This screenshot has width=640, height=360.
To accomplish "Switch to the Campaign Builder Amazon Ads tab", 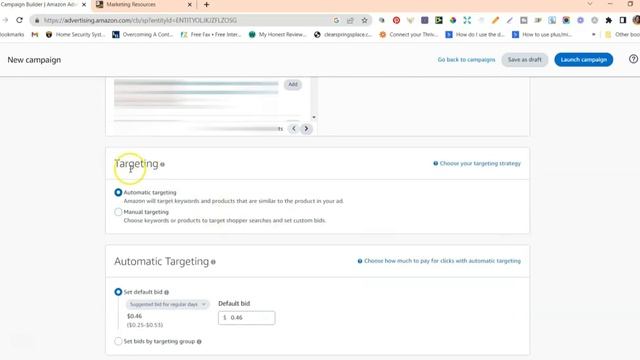I will 39,4.
